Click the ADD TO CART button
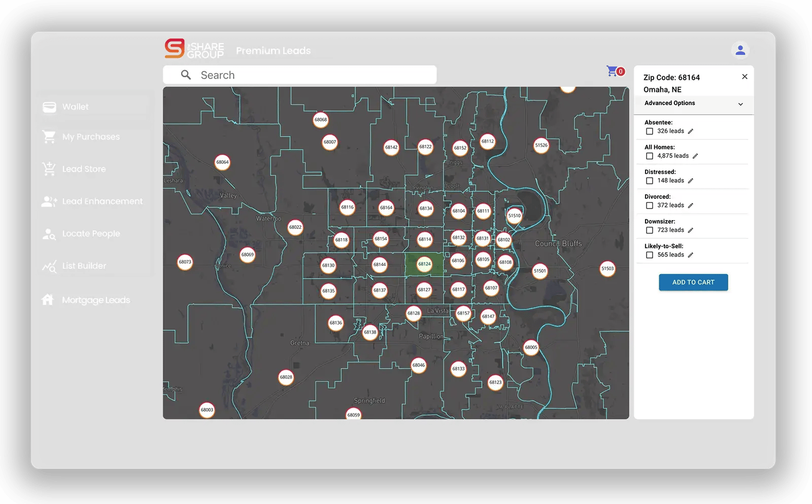Image resolution: width=812 pixels, height=504 pixels. click(693, 282)
